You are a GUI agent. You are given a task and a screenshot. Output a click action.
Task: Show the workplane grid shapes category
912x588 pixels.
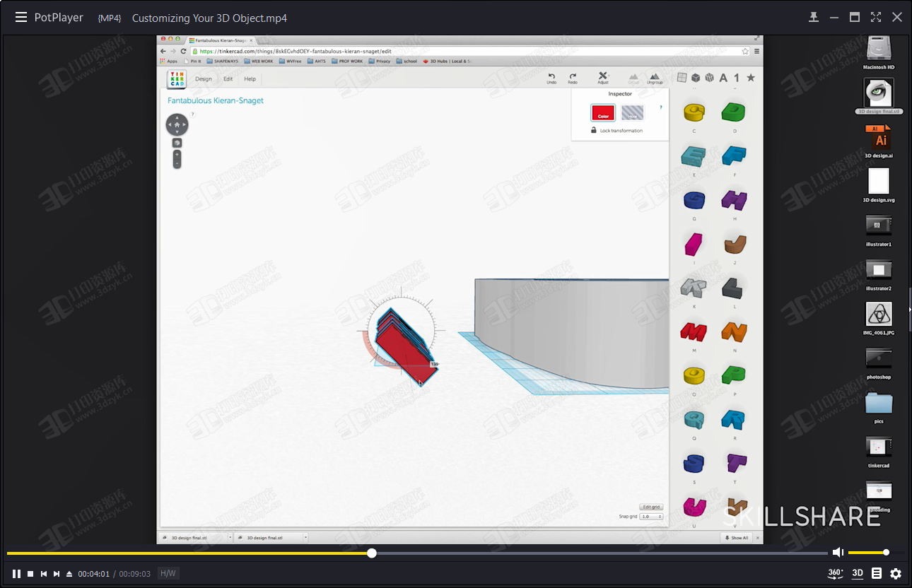tap(682, 78)
